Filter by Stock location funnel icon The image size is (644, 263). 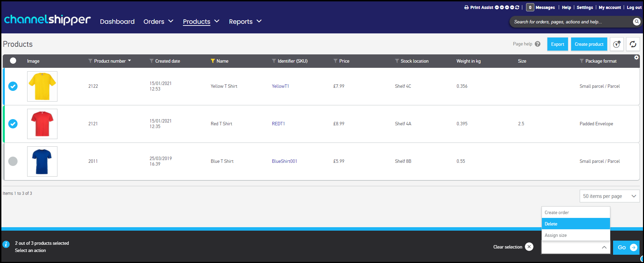pos(397,61)
